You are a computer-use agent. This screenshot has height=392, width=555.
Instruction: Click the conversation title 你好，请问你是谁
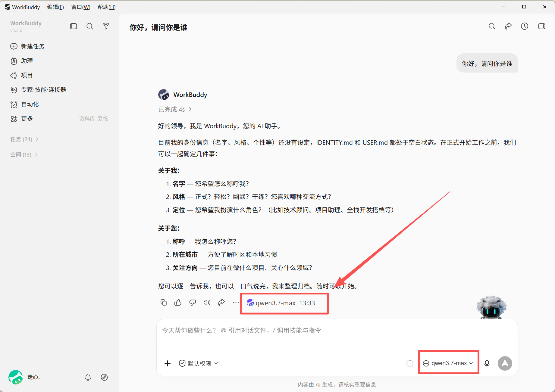[158, 27]
